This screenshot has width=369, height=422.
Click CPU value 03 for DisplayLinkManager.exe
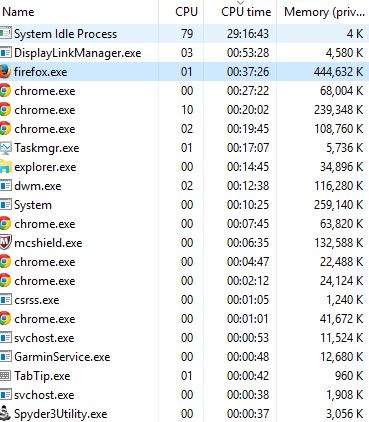(187, 52)
